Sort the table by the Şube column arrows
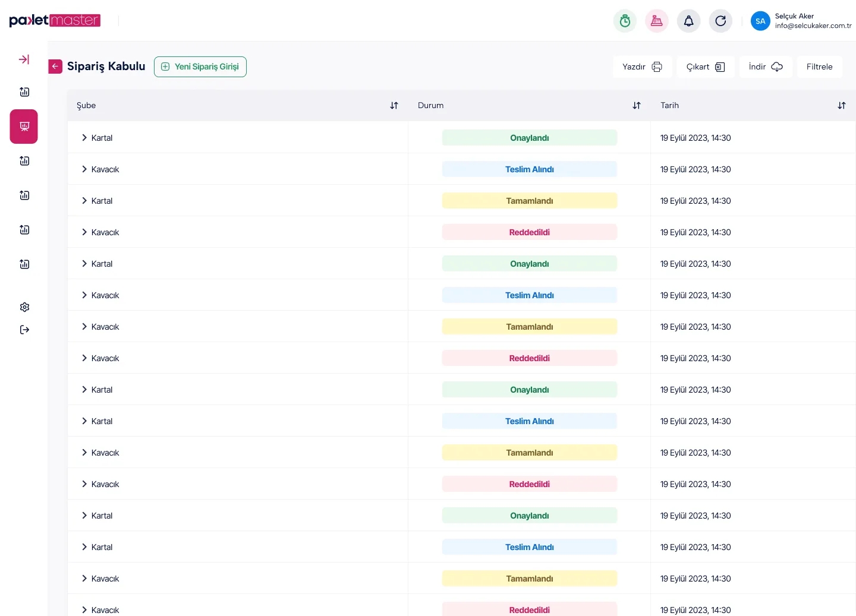856x616 pixels. pyautogui.click(x=394, y=105)
